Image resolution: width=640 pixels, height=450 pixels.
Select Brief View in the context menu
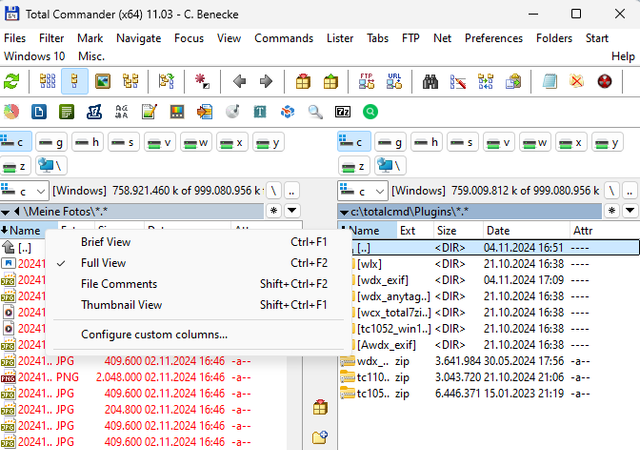tap(198, 242)
